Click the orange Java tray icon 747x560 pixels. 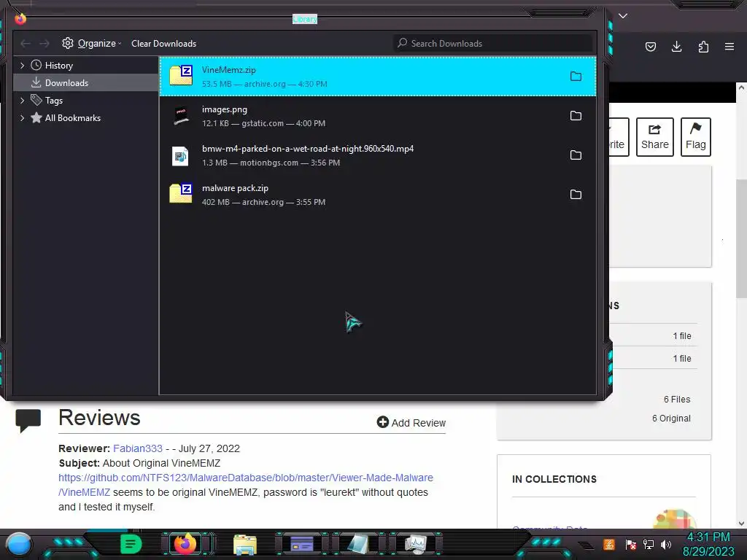click(609, 544)
